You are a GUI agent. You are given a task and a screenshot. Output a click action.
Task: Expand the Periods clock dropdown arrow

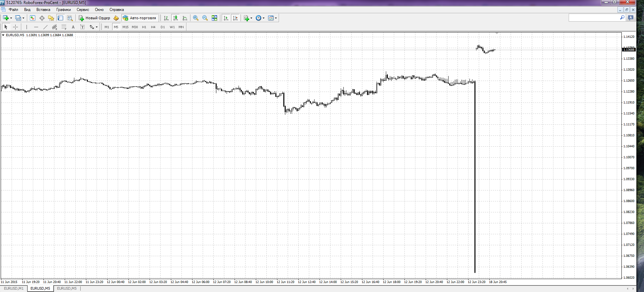coord(264,18)
